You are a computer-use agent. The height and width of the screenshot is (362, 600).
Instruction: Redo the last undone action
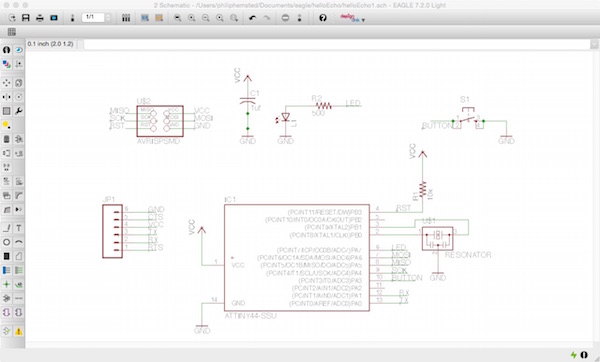[x=266, y=18]
